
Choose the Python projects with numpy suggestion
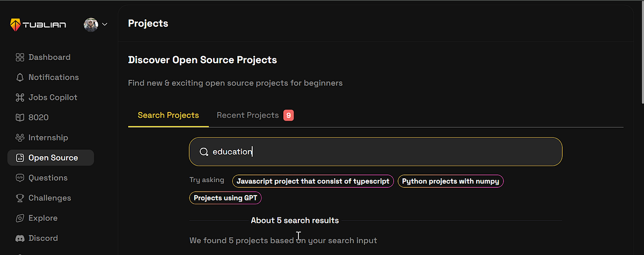(x=451, y=181)
